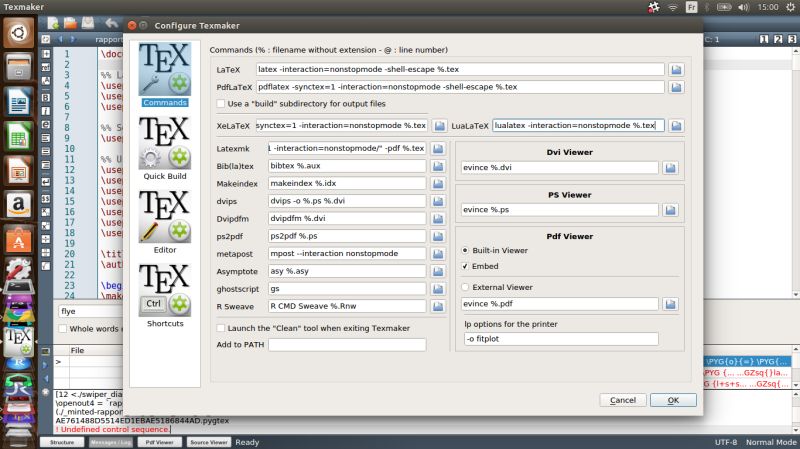
Task: Click the new document toolbar icon
Action: [53, 23]
